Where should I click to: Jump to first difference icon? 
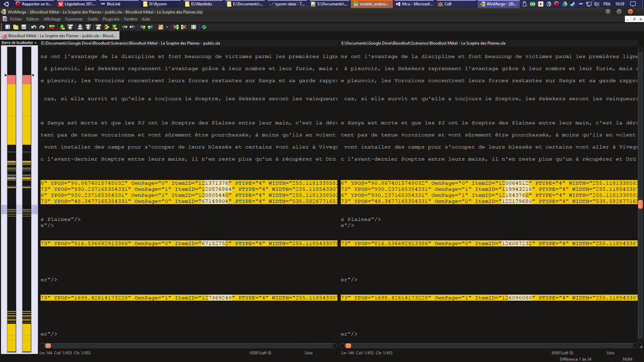(x=98, y=27)
